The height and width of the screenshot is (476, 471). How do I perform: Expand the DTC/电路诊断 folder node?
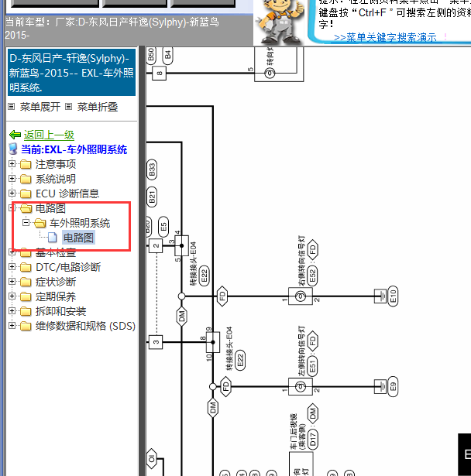tap(12, 267)
